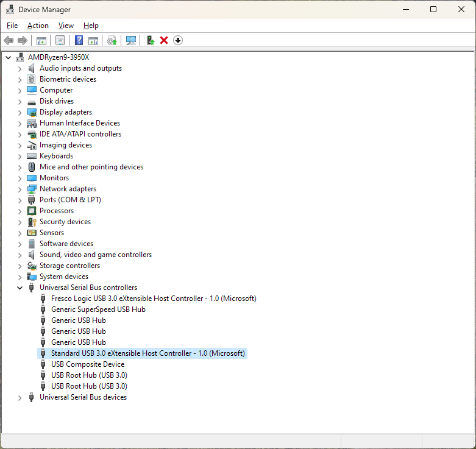476x449 pixels.
Task: Open Properties toolbar icon
Action: click(x=60, y=40)
